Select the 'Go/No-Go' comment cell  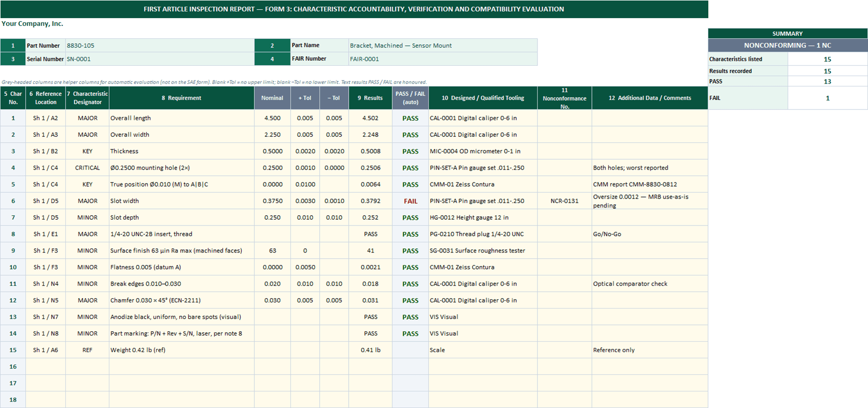[650, 234]
